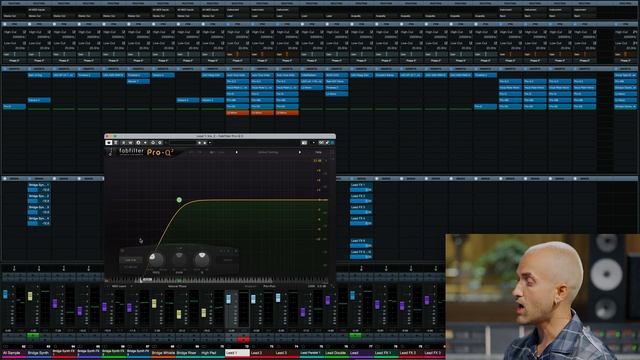Enable Read automation in plugin window
The height and width of the screenshot is (360, 640).
point(124,143)
